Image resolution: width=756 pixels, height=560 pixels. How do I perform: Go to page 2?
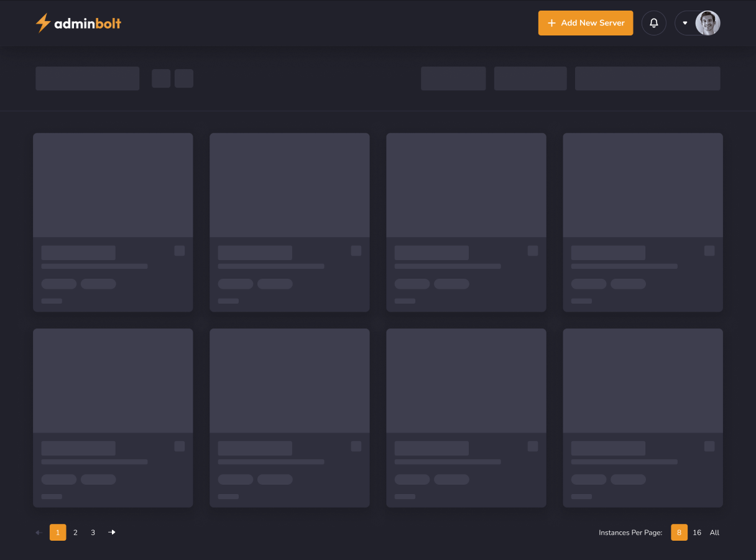[75, 532]
